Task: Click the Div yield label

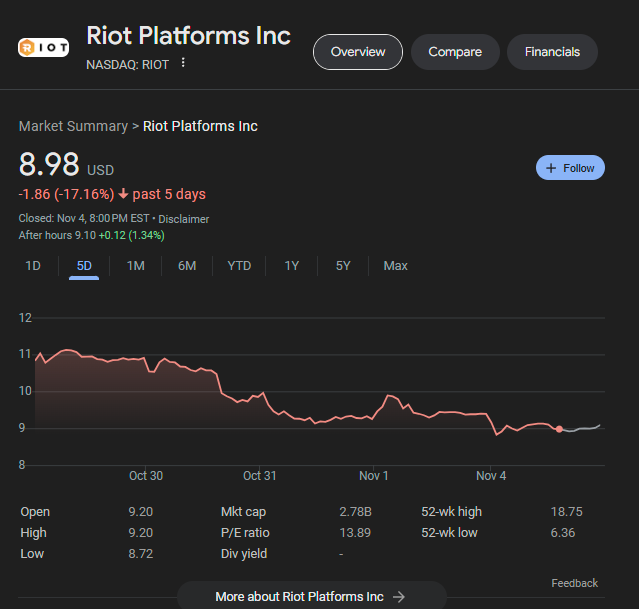Action: [x=244, y=554]
